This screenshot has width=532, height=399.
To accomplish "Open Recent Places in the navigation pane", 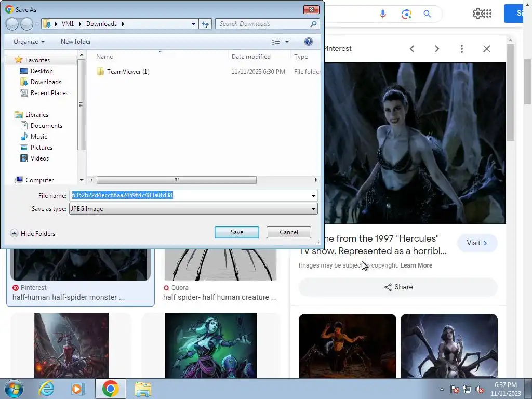I will (x=49, y=92).
